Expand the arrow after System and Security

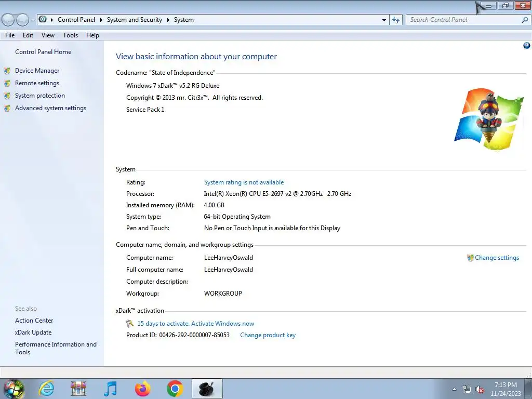point(168,20)
